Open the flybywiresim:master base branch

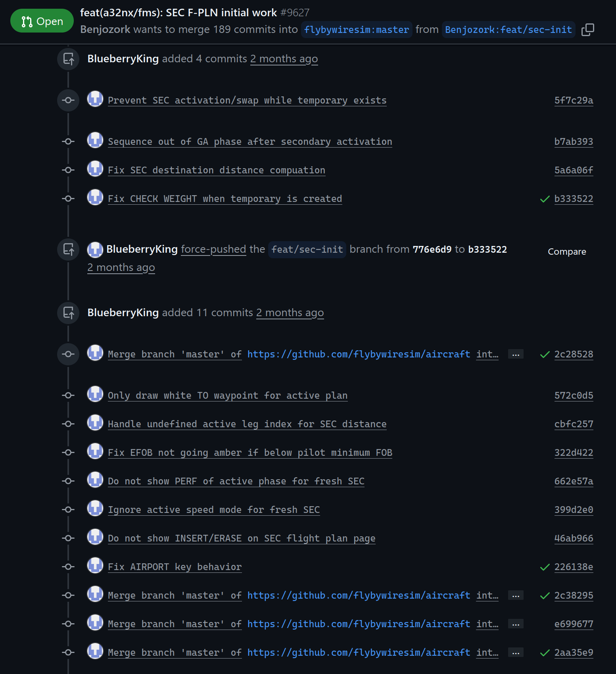click(x=356, y=30)
